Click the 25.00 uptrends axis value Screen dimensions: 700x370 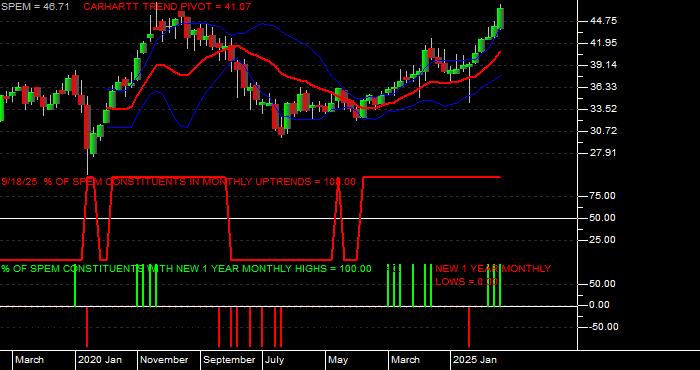[x=603, y=240]
